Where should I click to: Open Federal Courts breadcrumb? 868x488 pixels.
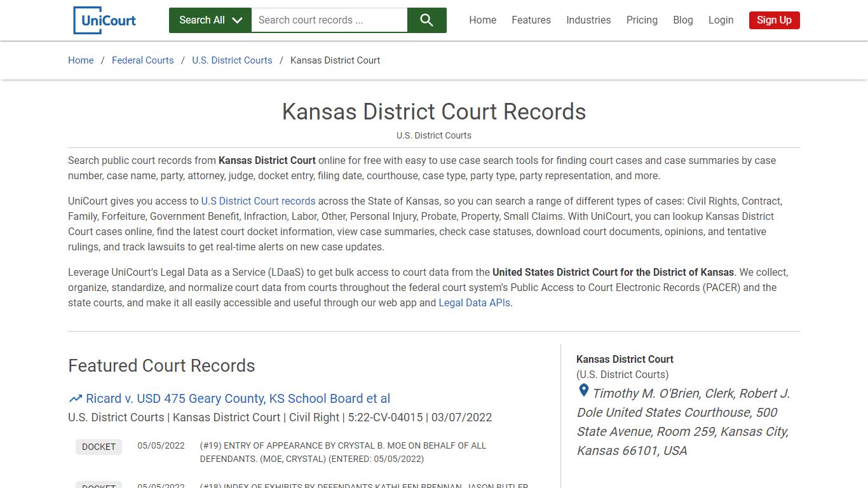click(x=143, y=60)
